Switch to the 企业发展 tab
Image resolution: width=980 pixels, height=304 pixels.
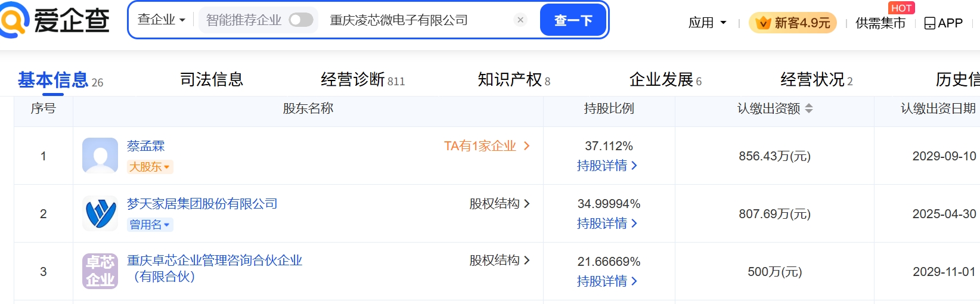665,79
